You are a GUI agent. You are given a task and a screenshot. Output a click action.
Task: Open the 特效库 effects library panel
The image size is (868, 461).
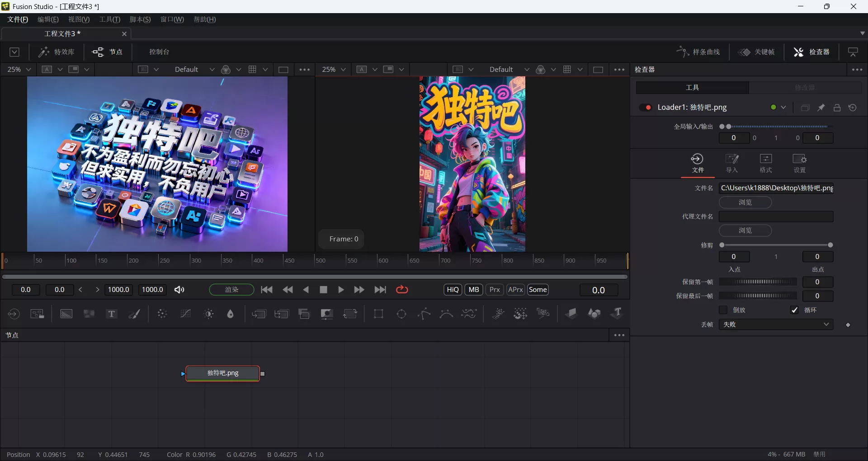coord(57,52)
